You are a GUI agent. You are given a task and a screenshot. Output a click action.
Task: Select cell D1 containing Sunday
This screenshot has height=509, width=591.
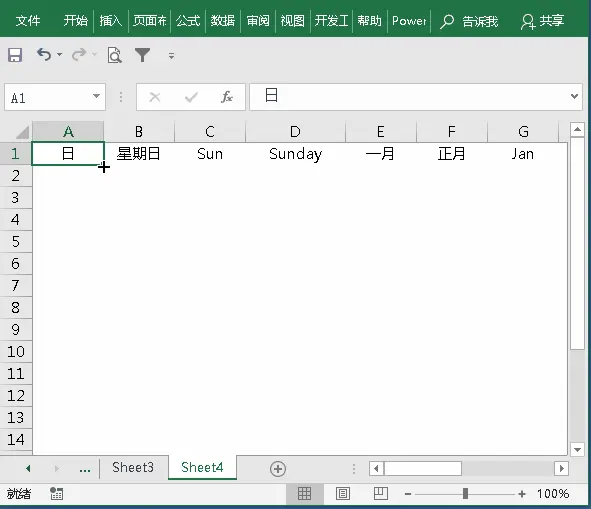[x=295, y=154]
